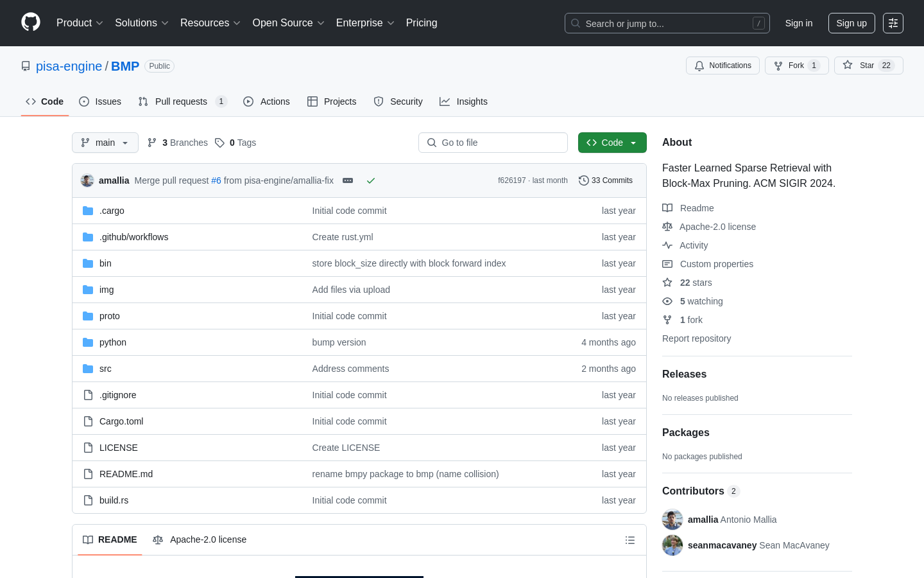Click the Notifications bell icon
The width and height of the screenshot is (924, 578).
coord(699,66)
